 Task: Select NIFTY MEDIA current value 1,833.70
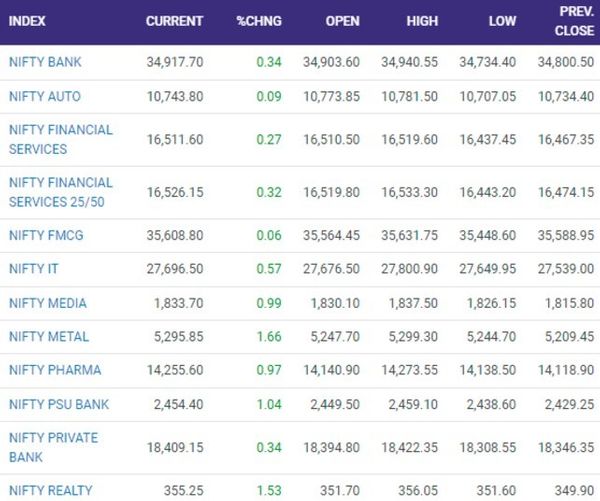point(179,303)
